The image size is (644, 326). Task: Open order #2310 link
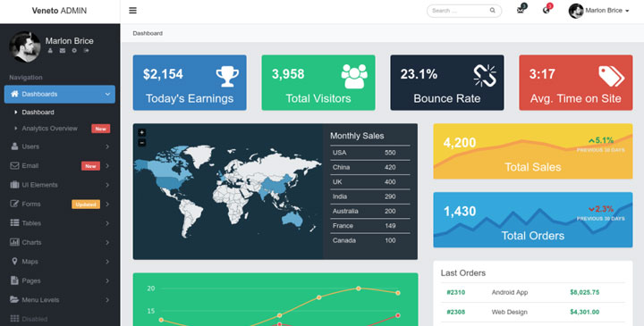[x=456, y=292]
